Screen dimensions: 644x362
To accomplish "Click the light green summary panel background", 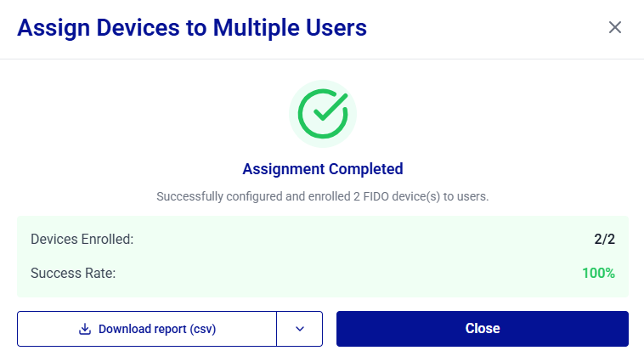I will pos(323,257).
